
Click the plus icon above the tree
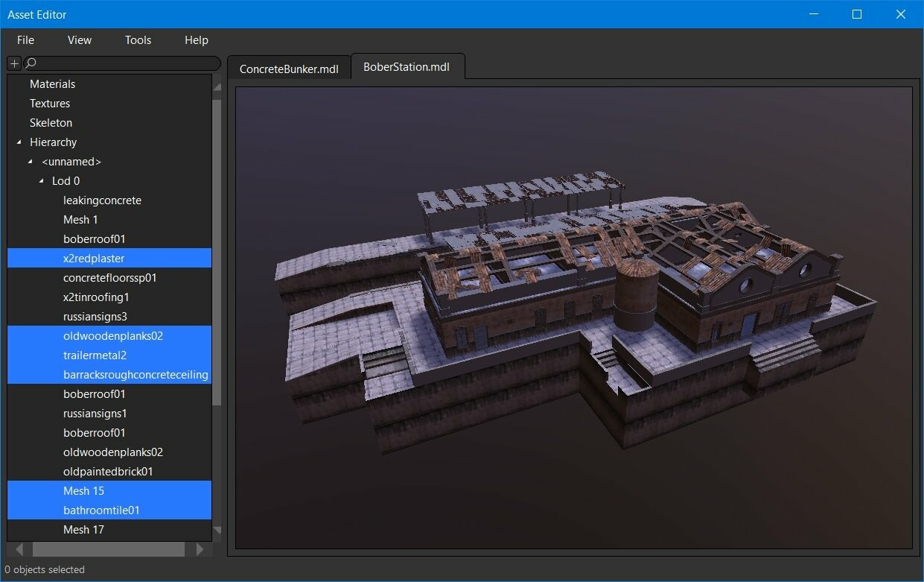click(13, 63)
